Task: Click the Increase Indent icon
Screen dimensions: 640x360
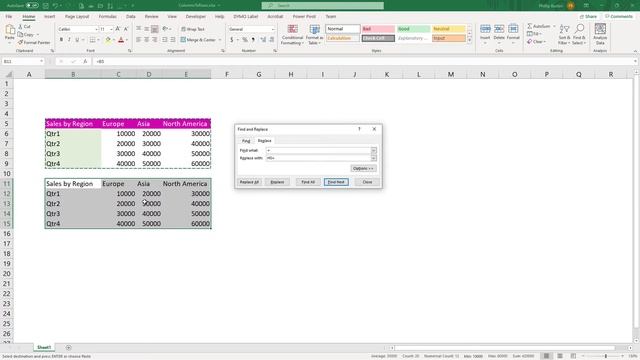Action: (x=173, y=40)
